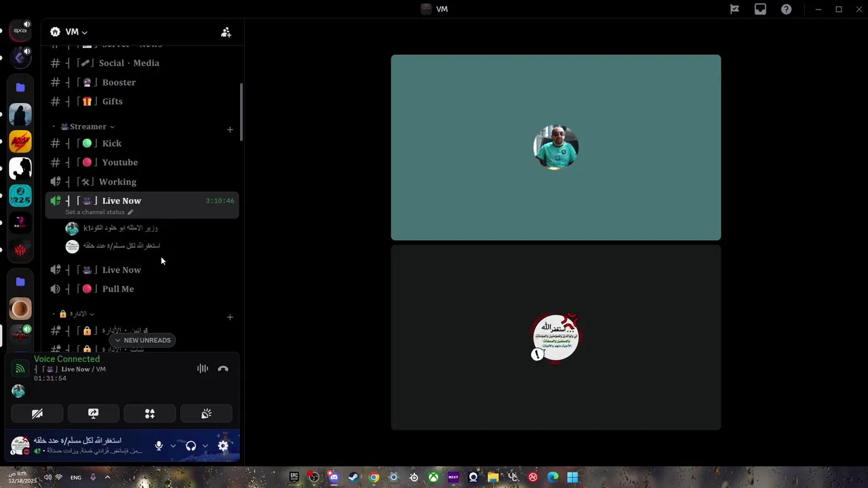Open Steam from the taskbar

tap(353, 477)
